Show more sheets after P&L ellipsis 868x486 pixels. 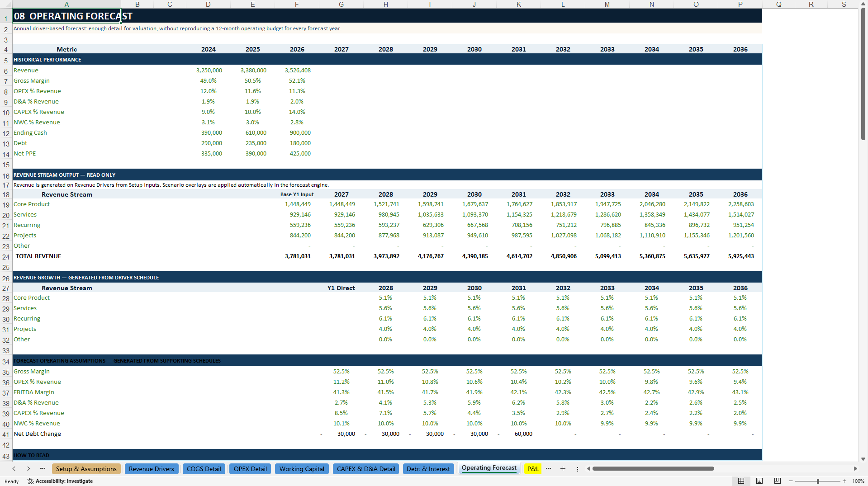548,469
